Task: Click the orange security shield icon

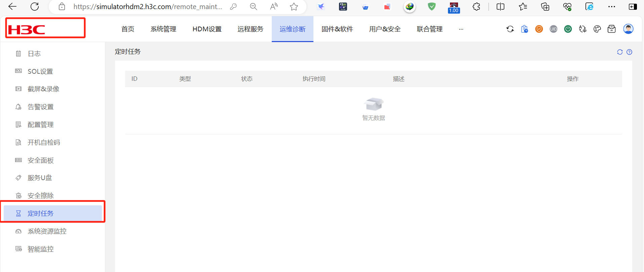Action: [539, 29]
